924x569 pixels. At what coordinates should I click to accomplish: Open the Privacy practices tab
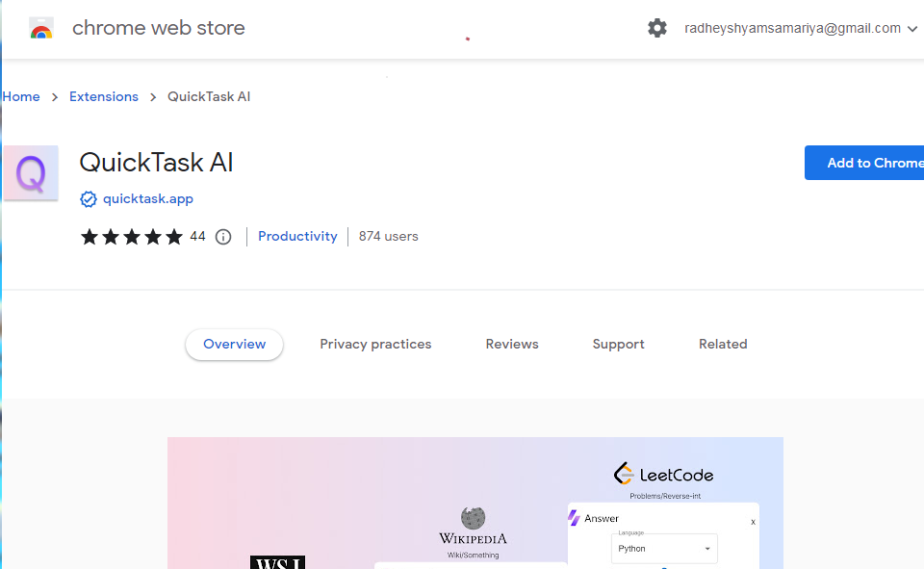(375, 344)
